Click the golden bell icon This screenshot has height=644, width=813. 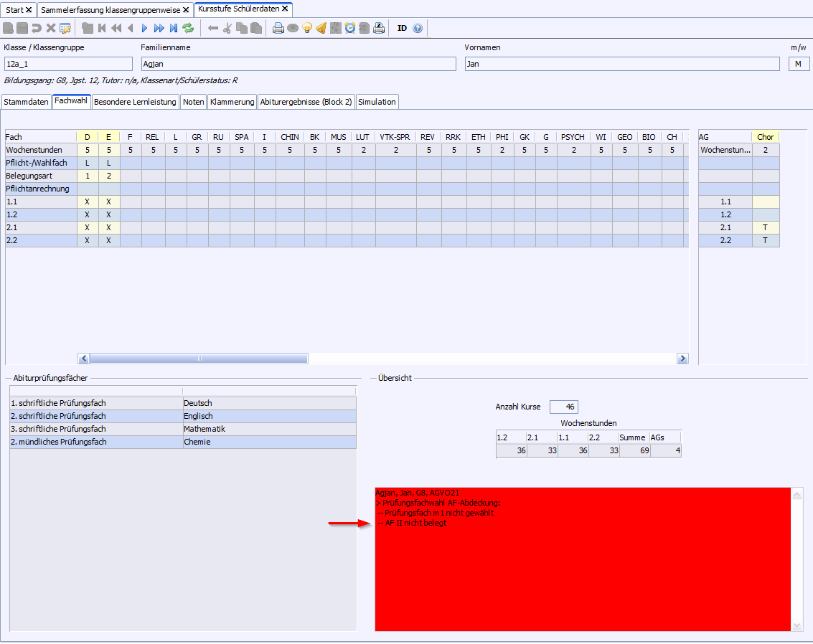pos(321,28)
